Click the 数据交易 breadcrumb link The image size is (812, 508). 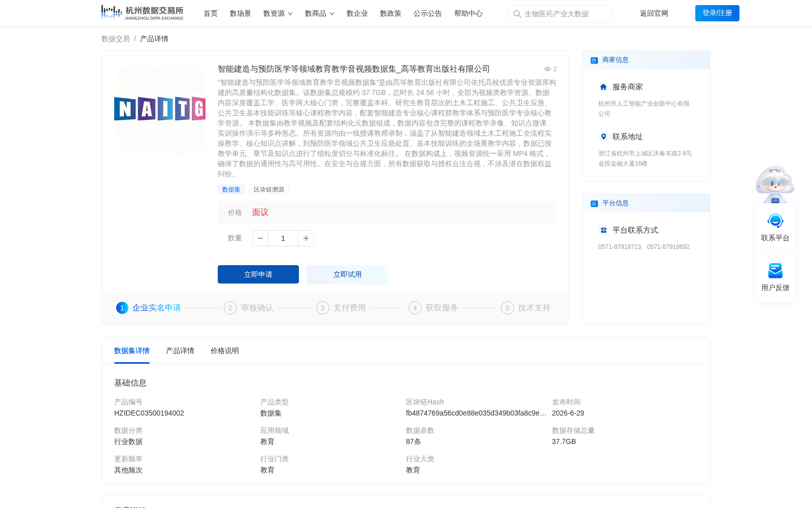click(116, 39)
